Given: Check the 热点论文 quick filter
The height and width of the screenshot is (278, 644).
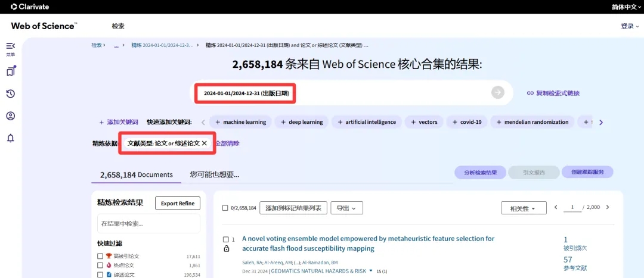Looking at the screenshot, I should coord(100,265).
